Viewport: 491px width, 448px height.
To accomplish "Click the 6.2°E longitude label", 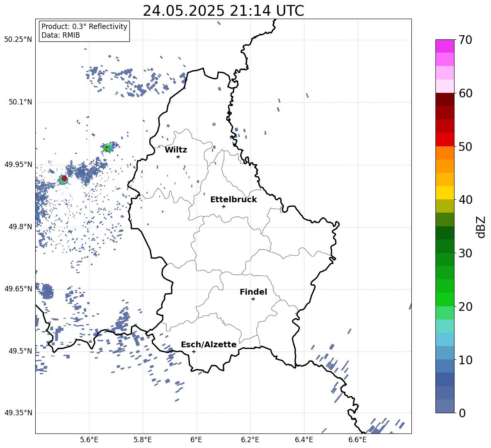I will (x=250, y=440).
